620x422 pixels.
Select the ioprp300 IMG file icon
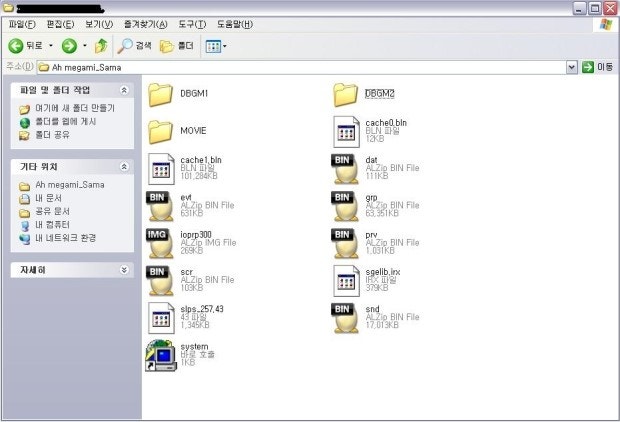(x=160, y=239)
